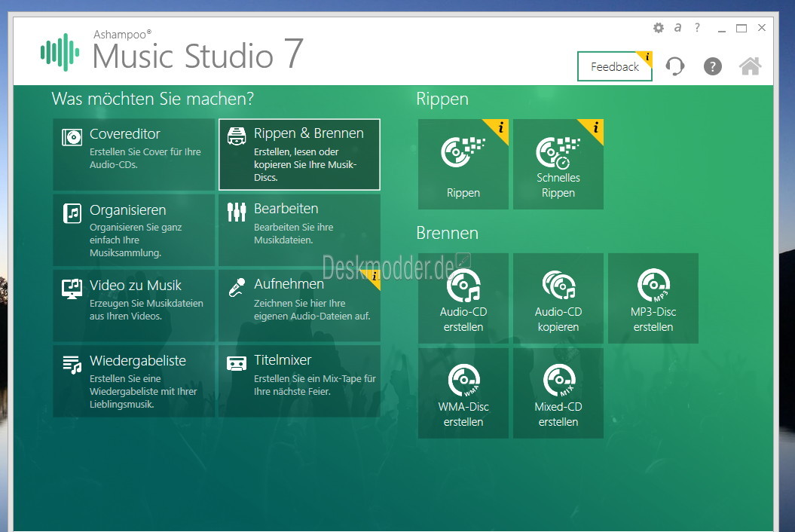Open the Aufnehmen recording tile
Screen dimensions: 795x532
click(299, 305)
